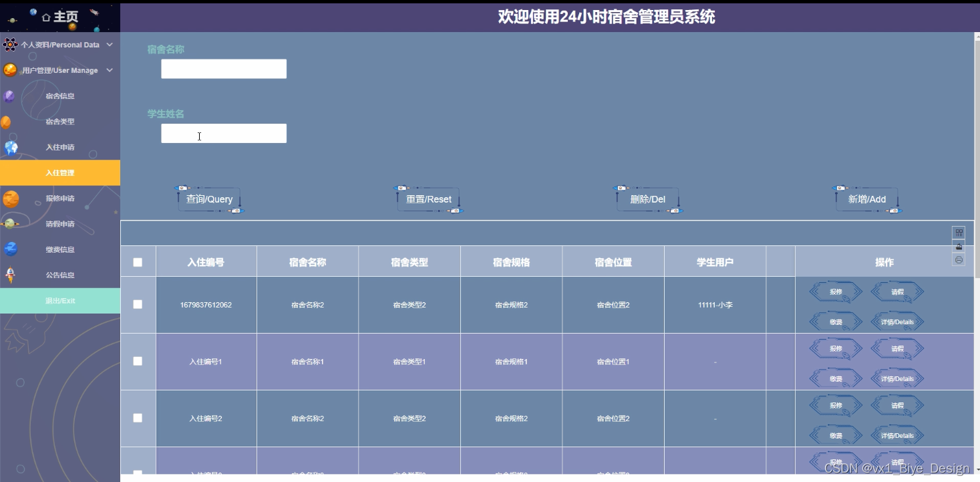Click 请假 in the 11111-小李 row

pyautogui.click(x=897, y=292)
